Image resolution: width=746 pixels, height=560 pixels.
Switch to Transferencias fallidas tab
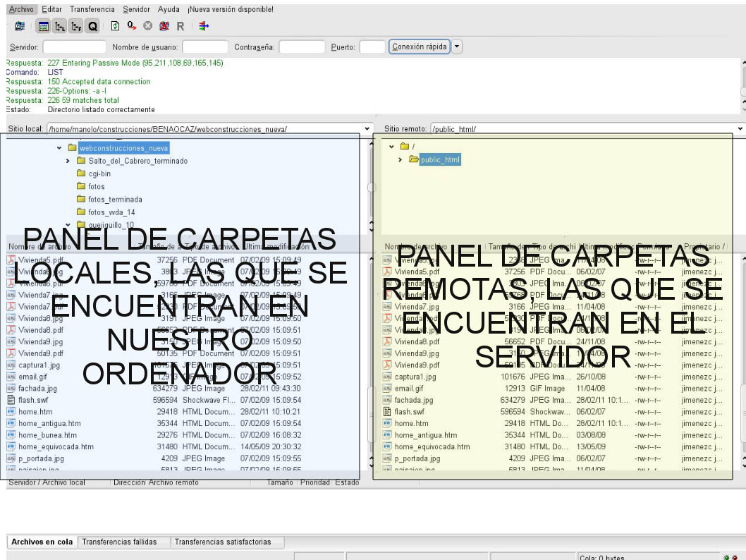pos(115,542)
